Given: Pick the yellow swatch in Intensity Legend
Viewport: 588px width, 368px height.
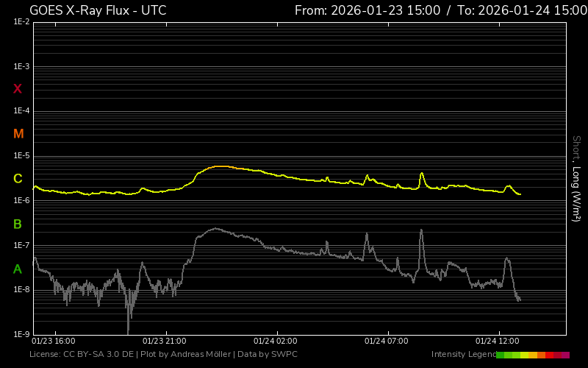Looking at the screenshot, I should (524, 355).
